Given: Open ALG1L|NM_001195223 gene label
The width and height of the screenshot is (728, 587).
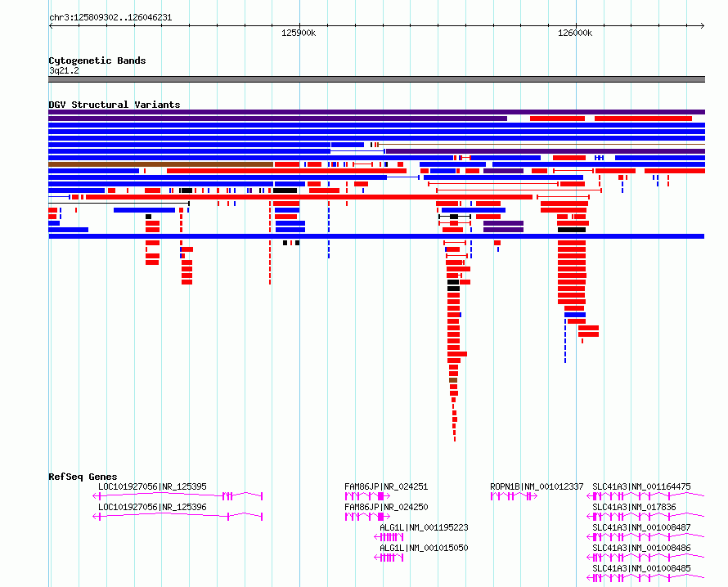Looking at the screenshot, I should [x=424, y=527].
